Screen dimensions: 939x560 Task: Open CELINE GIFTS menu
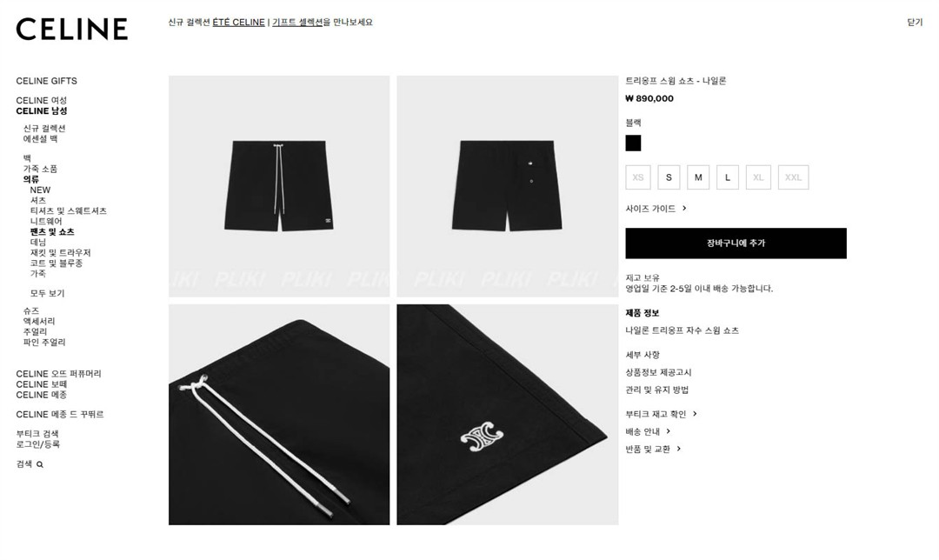coord(47,81)
